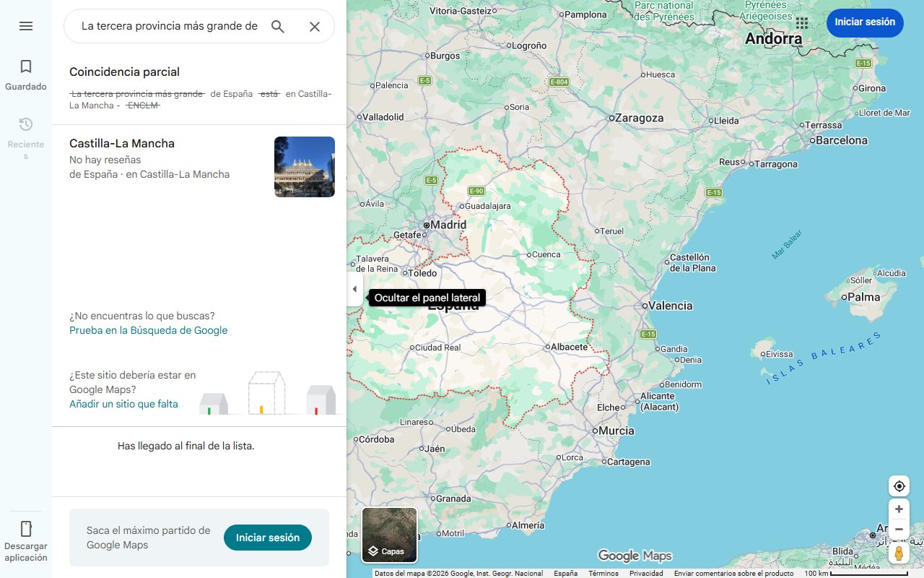Click the Añadir un sitio que falta link
This screenshot has height=578, width=924.
point(123,404)
